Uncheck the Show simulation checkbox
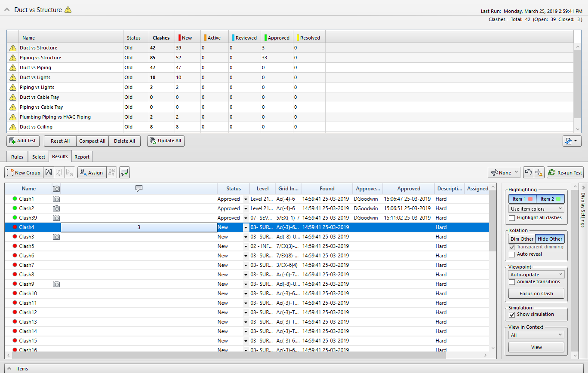Image resolution: width=588 pixels, height=373 pixels. [512, 315]
